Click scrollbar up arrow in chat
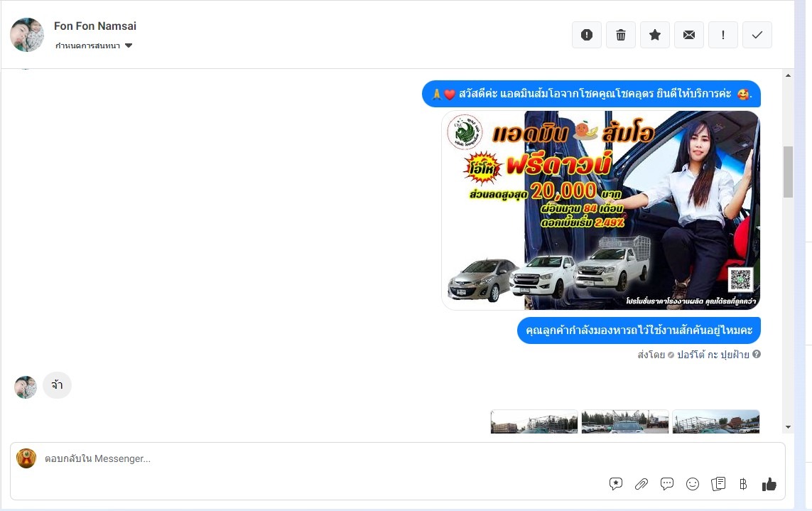This screenshot has height=511, width=812. [x=788, y=75]
